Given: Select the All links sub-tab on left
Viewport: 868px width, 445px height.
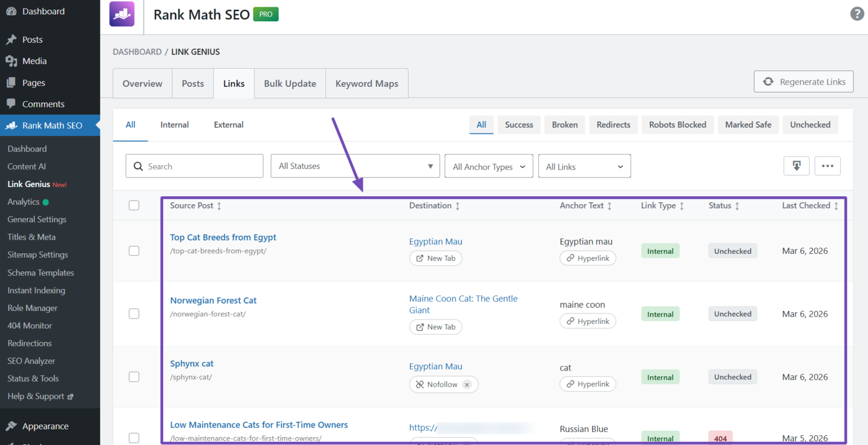Looking at the screenshot, I should click(130, 125).
